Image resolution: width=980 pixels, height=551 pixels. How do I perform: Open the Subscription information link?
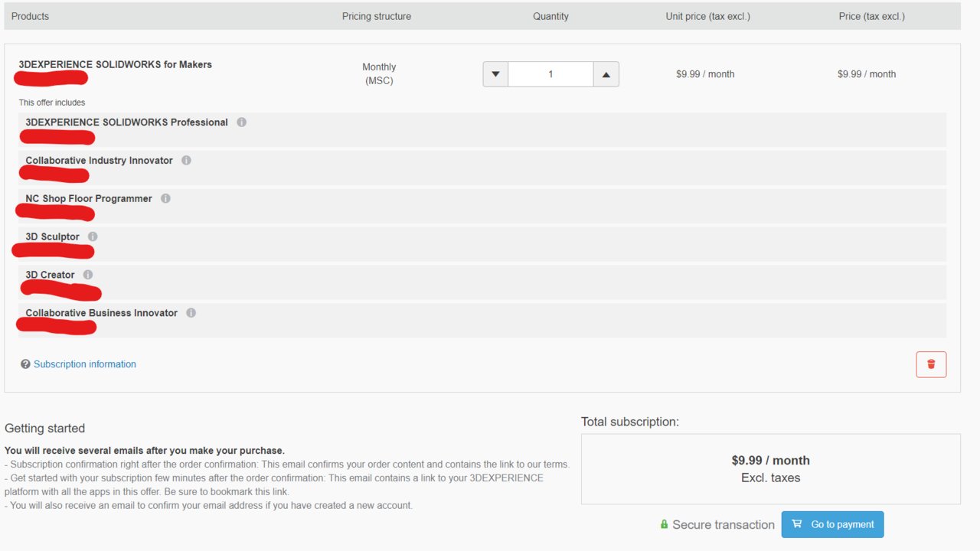coord(85,364)
